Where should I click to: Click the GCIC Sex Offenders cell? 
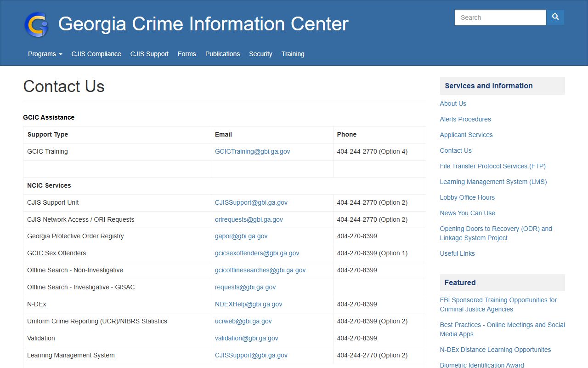click(117, 253)
